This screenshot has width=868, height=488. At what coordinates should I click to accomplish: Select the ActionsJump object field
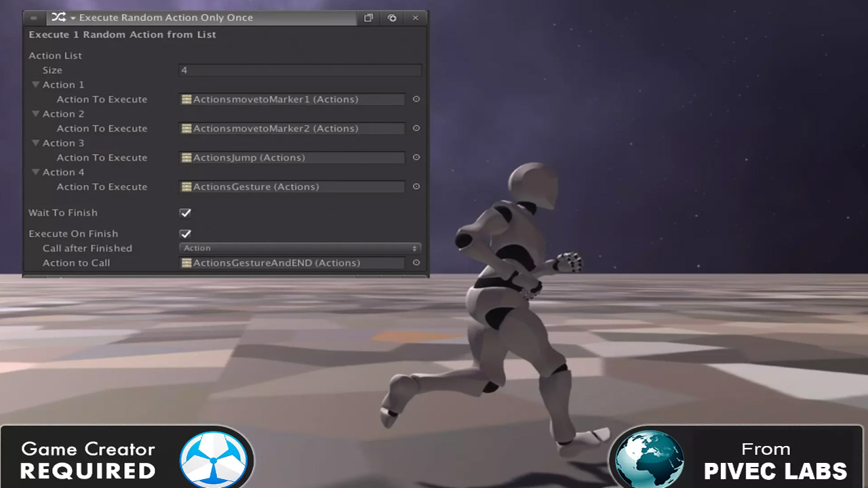point(292,157)
